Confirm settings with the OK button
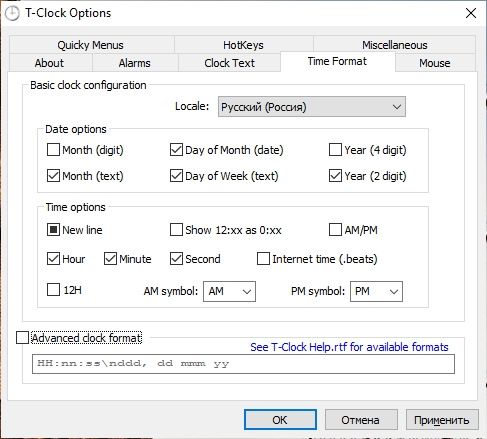The height and width of the screenshot is (439, 487). click(x=280, y=420)
